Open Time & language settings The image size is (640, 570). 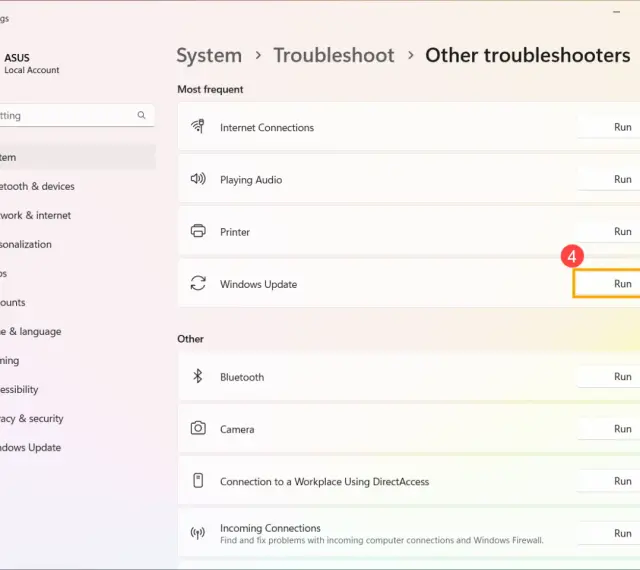coord(31,331)
